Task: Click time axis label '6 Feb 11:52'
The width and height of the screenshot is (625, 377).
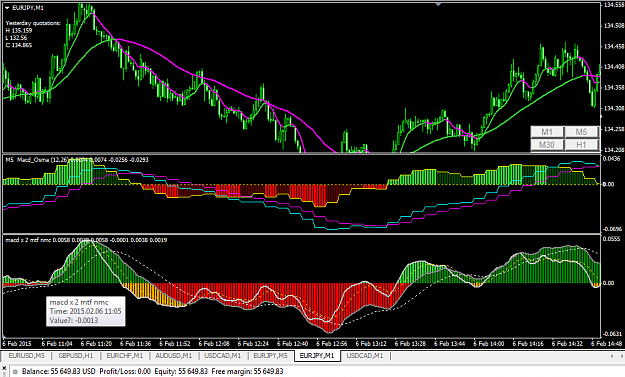Action: pos(175,344)
